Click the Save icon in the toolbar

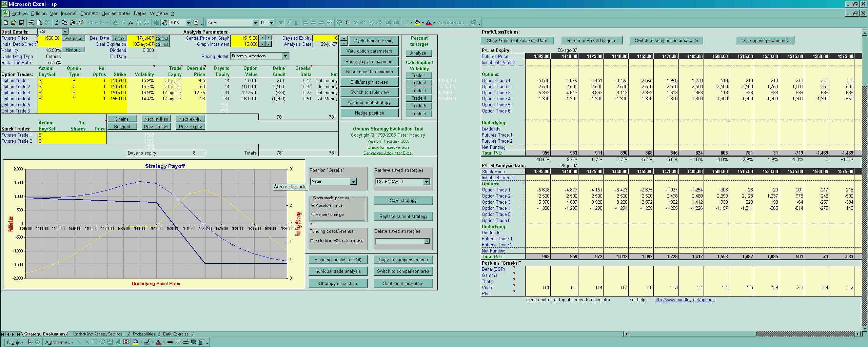pyautogui.click(x=21, y=23)
